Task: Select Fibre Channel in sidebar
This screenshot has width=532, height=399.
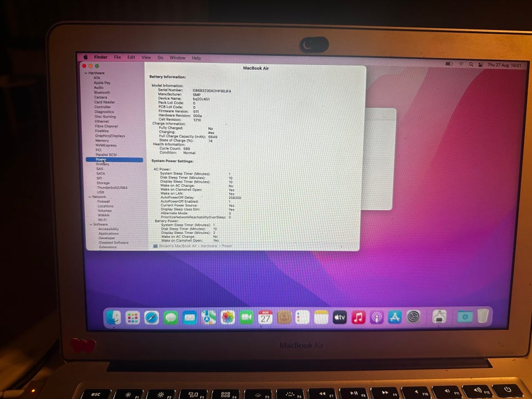Action: coord(106,126)
